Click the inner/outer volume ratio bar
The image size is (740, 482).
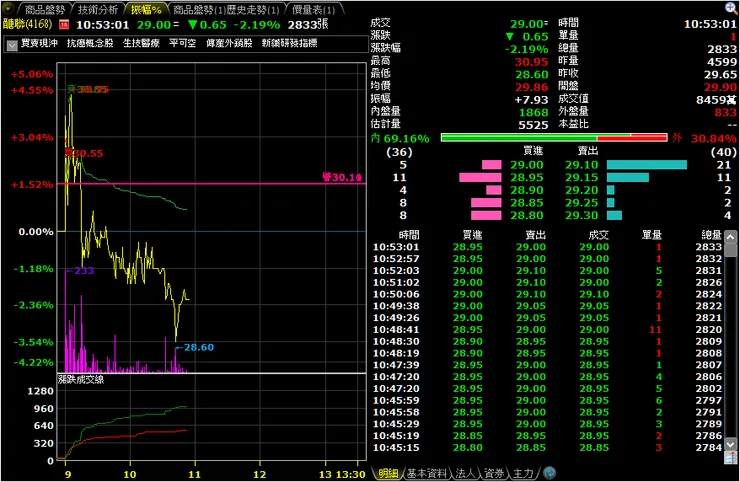click(x=554, y=138)
